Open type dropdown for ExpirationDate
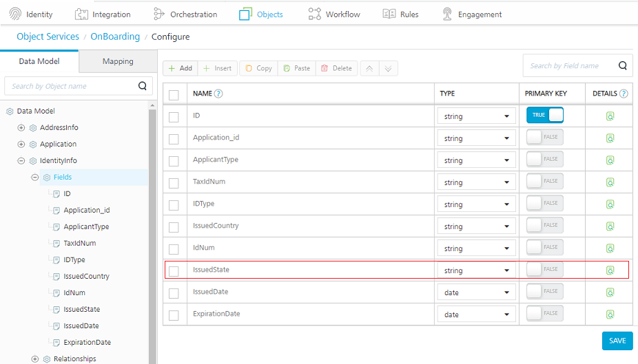The image size is (638, 364). tap(476, 314)
